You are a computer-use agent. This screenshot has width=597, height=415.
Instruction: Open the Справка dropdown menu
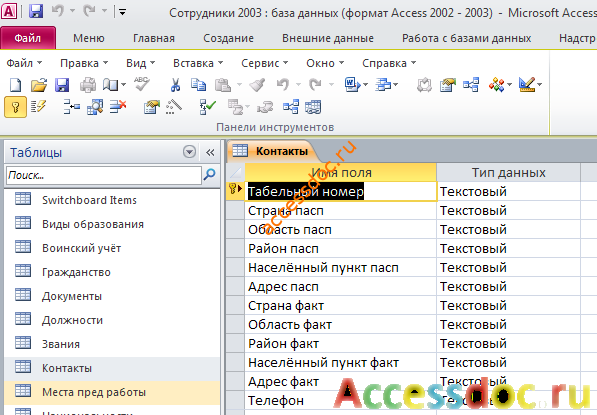(x=389, y=63)
